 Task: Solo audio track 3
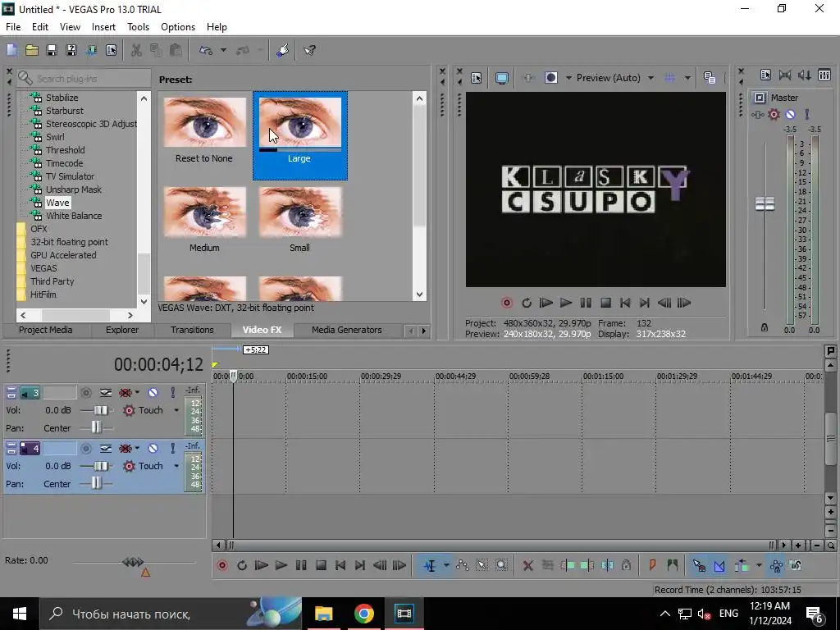coord(172,393)
